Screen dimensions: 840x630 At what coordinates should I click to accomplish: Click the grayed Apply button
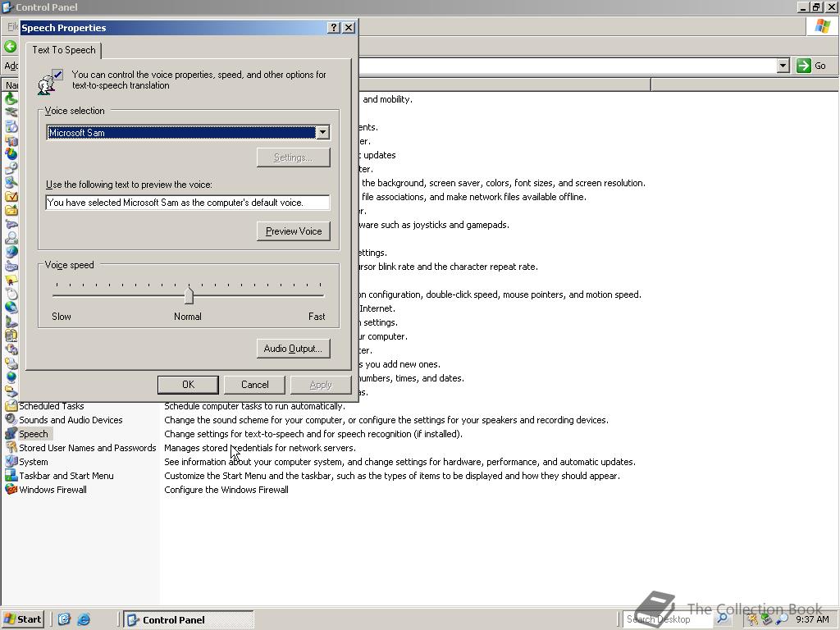click(x=321, y=385)
